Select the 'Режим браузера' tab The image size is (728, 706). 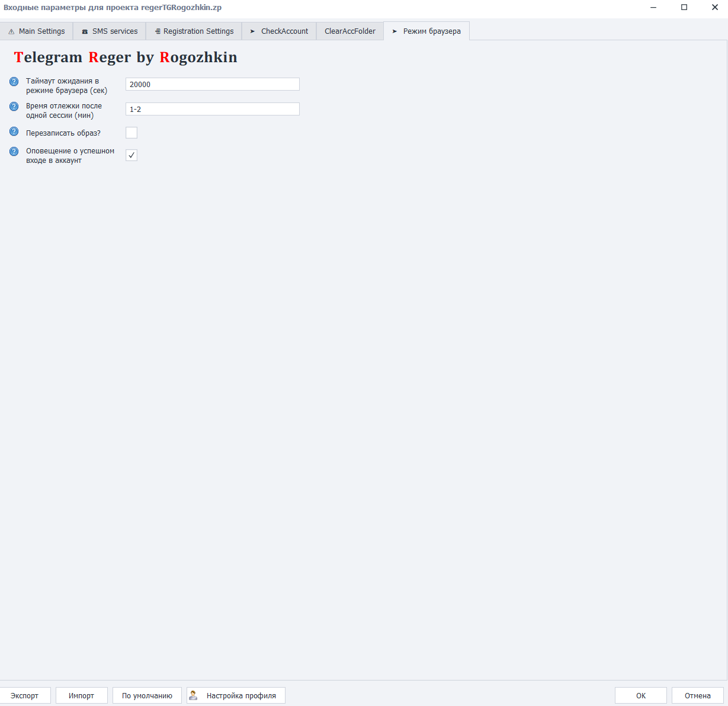[426, 31]
